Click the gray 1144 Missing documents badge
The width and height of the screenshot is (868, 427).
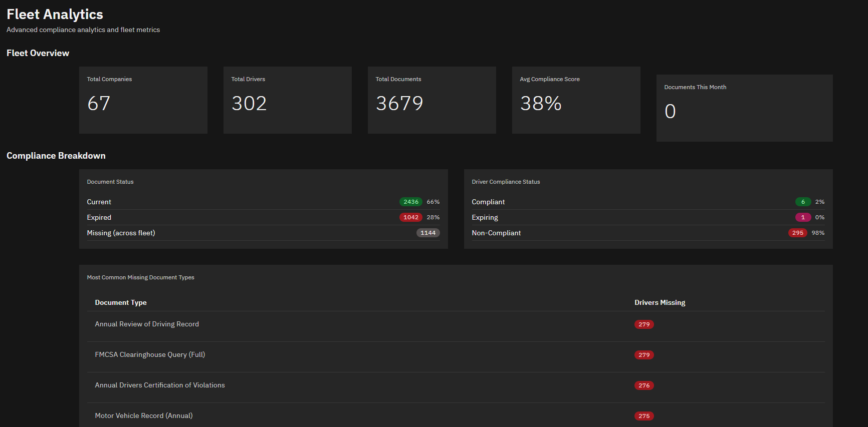click(x=428, y=233)
